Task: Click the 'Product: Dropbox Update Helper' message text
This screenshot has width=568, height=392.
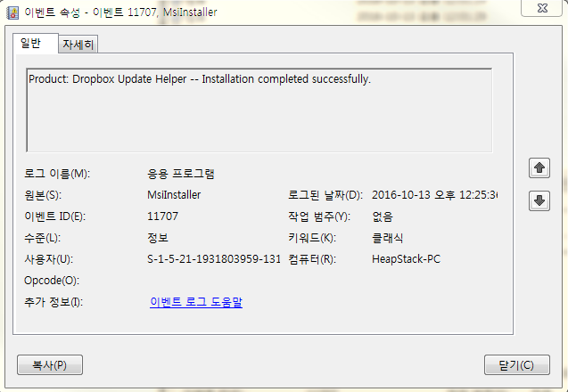Action: coord(200,79)
